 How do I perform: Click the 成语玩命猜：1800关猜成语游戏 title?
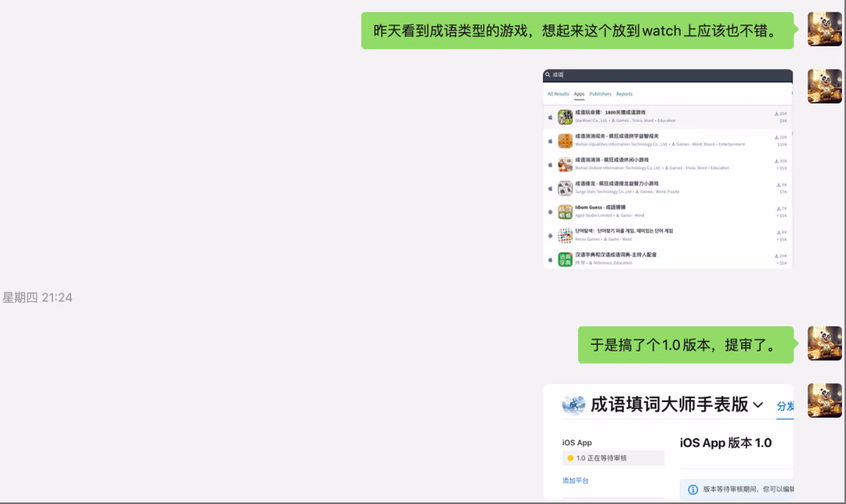(610, 113)
